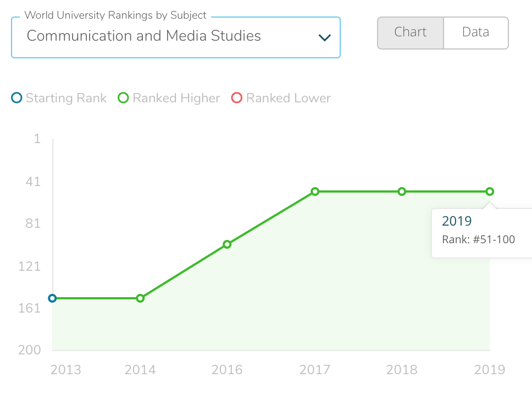
Task: Select the 2016 data point marker
Action: click(227, 244)
